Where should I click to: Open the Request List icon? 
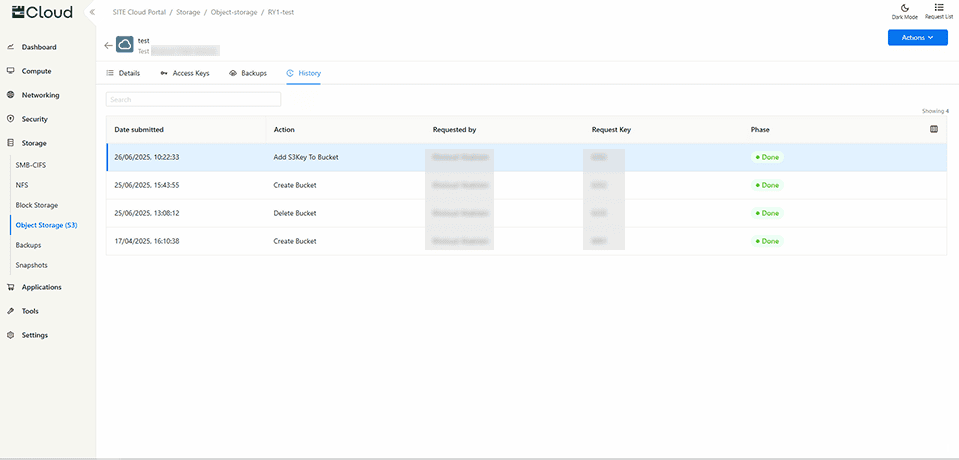(x=938, y=11)
